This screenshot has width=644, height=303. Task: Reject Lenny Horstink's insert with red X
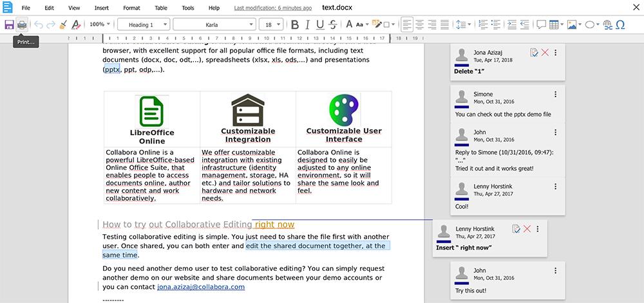(527, 229)
